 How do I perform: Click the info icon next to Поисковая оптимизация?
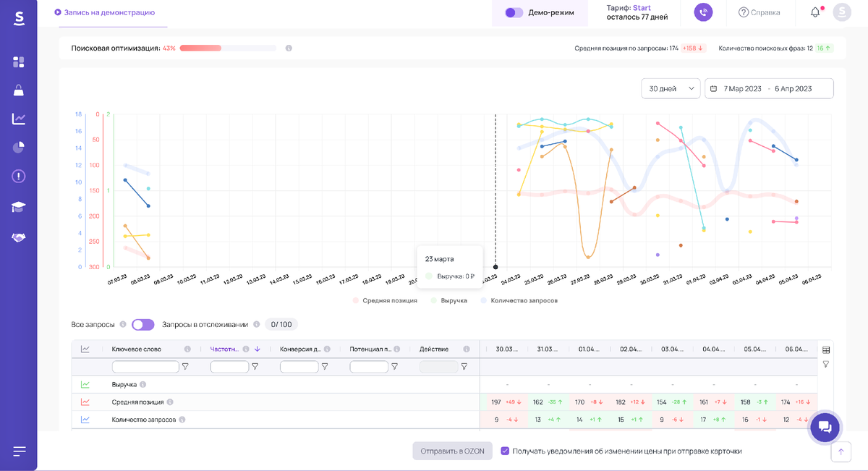(289, 48)
